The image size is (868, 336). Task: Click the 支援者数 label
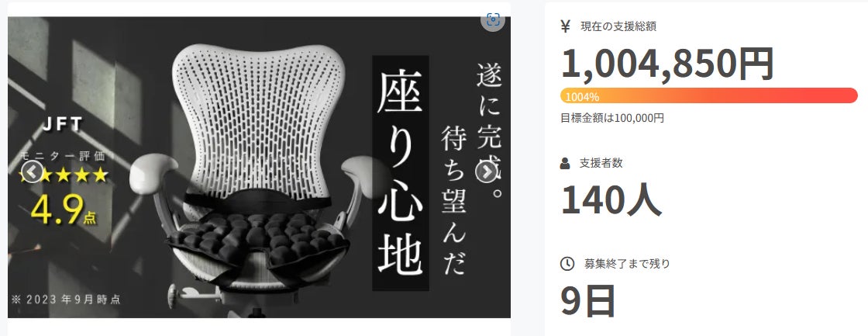pos(601,163)
